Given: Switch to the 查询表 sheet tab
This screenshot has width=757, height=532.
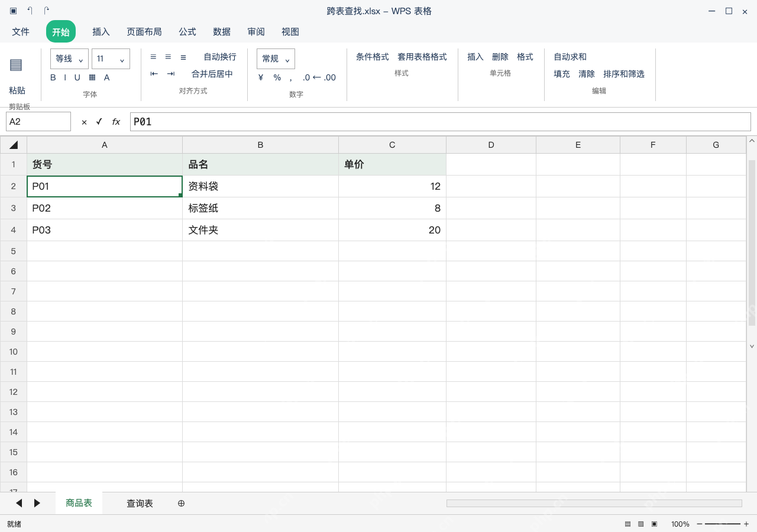Looking at the screenshot, I should [x=140, y=503].
